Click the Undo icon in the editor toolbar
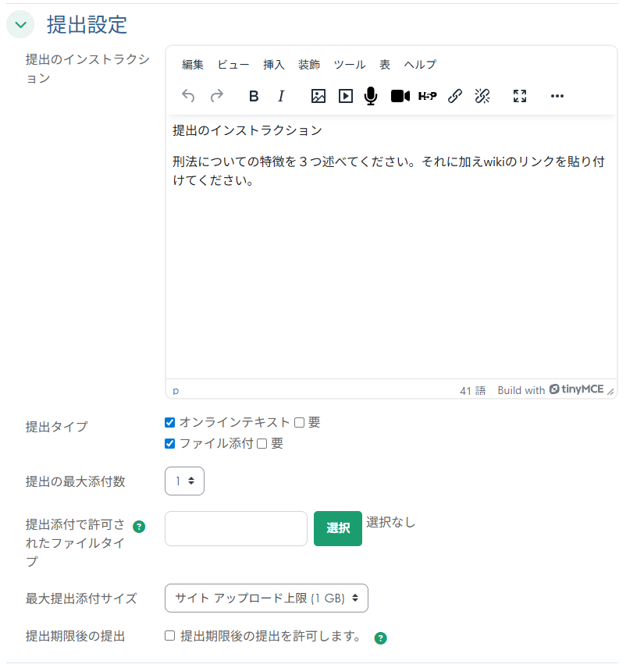The width and height of the screenshot is (644, 664). (x=187, y=96)
